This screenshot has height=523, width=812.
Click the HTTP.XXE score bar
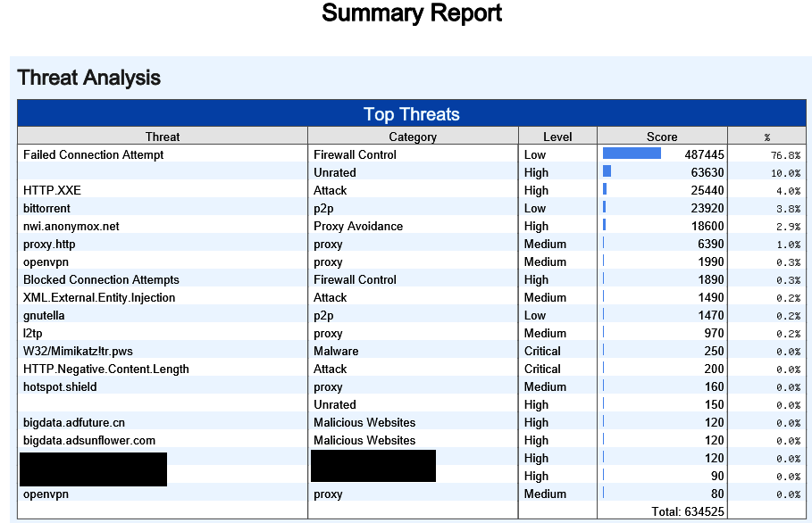[605, 189]
